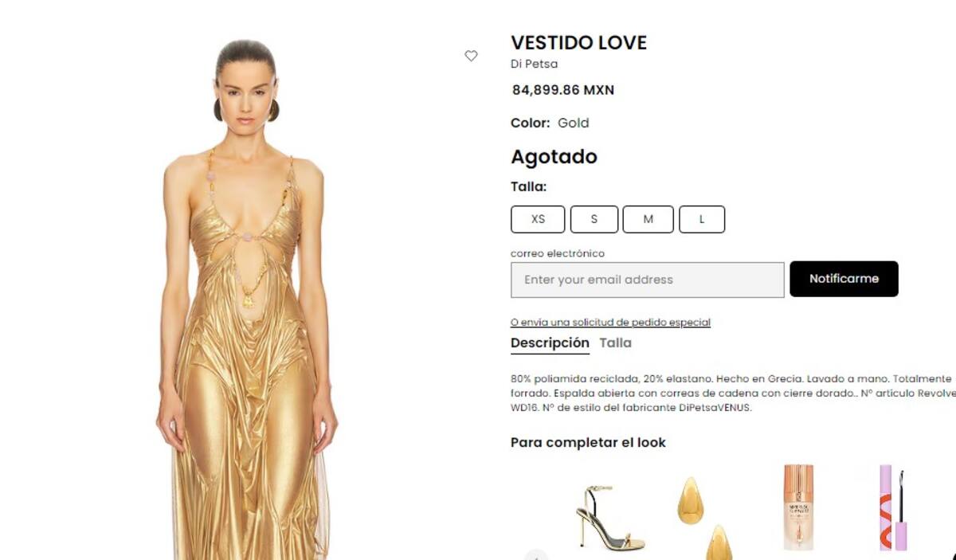Click the Vestido Love product title
This screenshot has width=956, height=560.
point(578,42)
